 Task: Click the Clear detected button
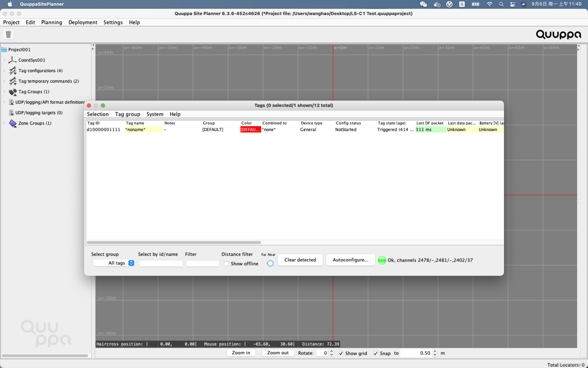tap(300, 260)
